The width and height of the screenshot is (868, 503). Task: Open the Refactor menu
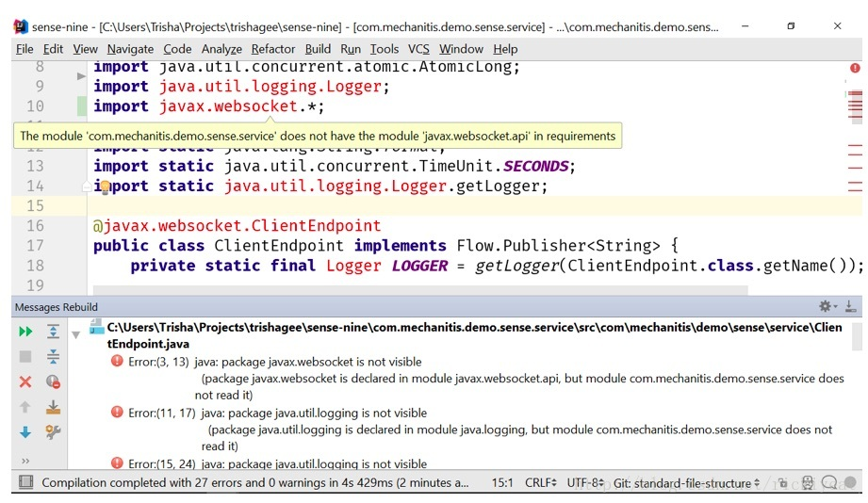[273, 49]
